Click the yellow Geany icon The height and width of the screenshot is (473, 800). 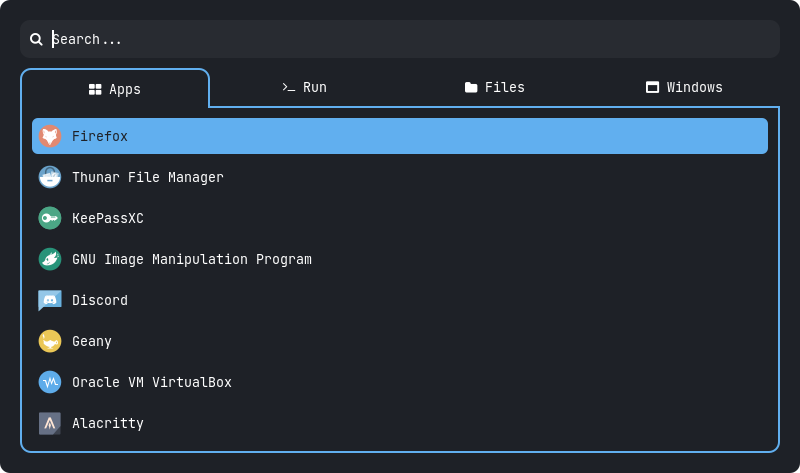click(x=50, y=341)
